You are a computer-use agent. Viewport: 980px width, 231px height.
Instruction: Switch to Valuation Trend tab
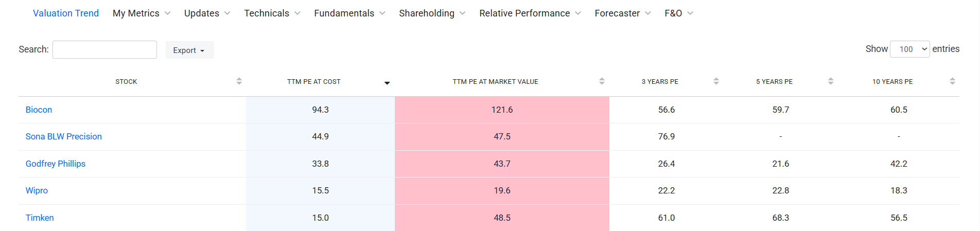(66, 13)
